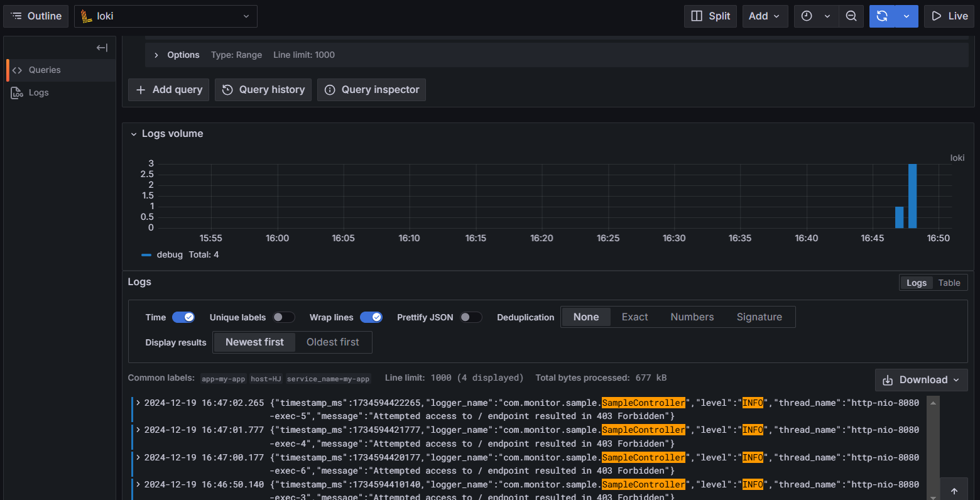Viewport: 980px width, 500px height.
Task: Open Query history
Action: (263, 90)
